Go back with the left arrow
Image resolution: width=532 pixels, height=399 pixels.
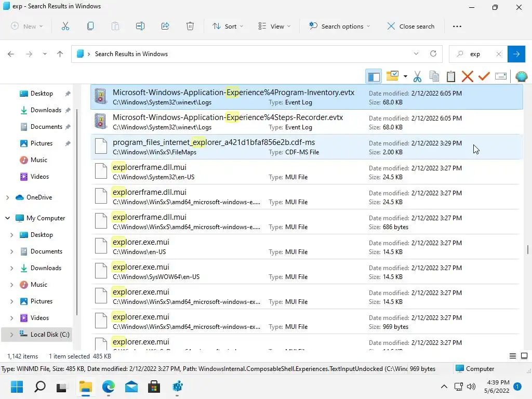click(11, 54)
